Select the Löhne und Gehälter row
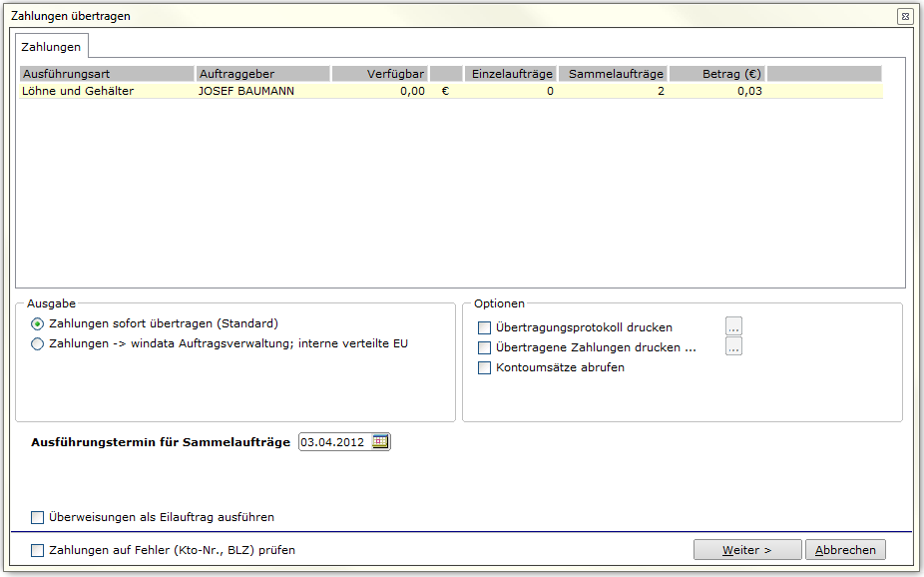Viewport: 924px width, 577px height. 451,91
